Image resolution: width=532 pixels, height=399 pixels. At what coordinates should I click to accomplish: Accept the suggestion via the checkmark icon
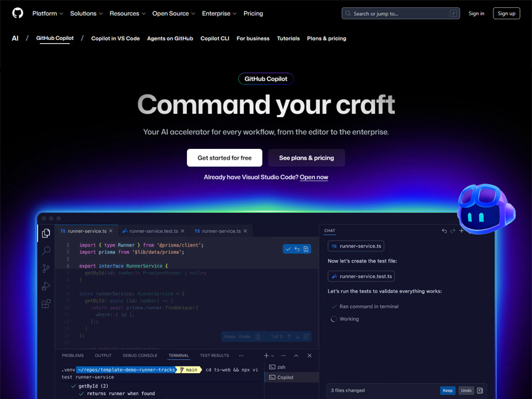click(289, 249)
